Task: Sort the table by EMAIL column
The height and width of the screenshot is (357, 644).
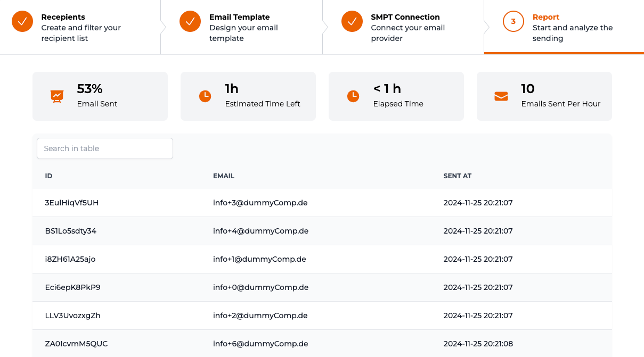Action: (223, 176)
